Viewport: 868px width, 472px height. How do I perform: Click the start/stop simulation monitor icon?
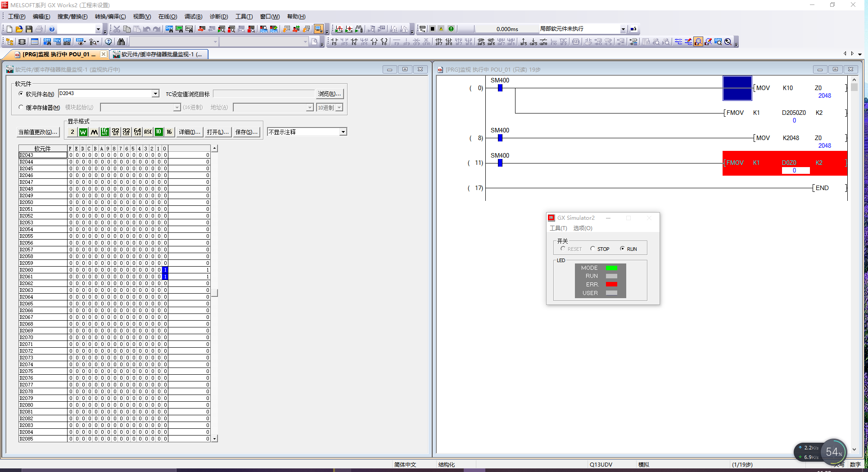click(x=318, y=29)
